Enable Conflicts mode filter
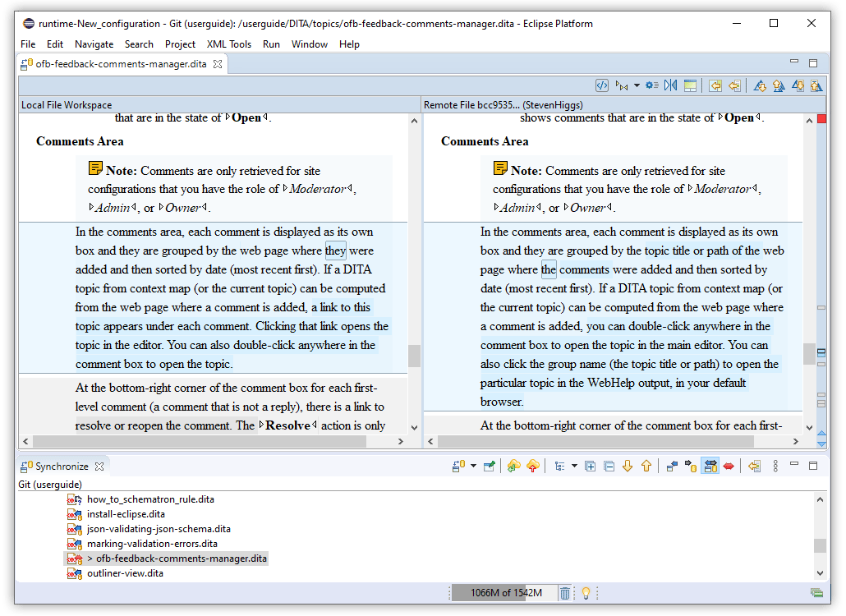Viewport: 846px width, 616px height. tap(729, 466)
